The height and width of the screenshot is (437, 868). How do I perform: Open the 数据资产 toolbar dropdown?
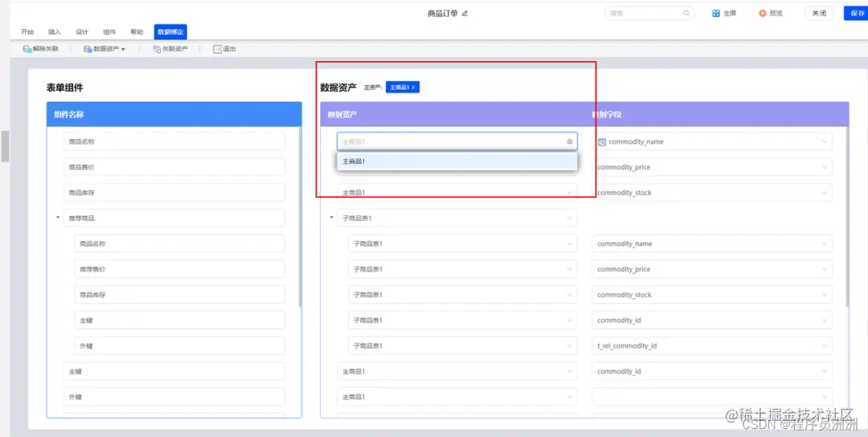[x=104, y=49]
